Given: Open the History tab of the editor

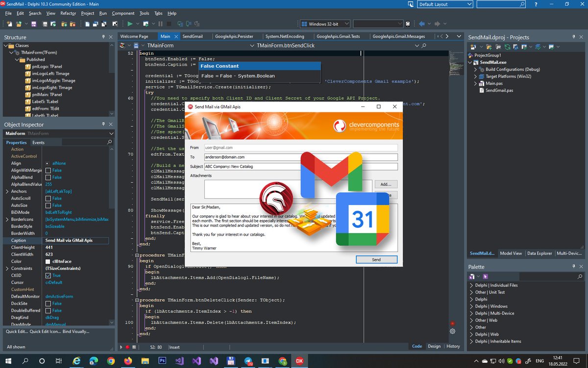Looking at the screenshot, I should 453,346.
